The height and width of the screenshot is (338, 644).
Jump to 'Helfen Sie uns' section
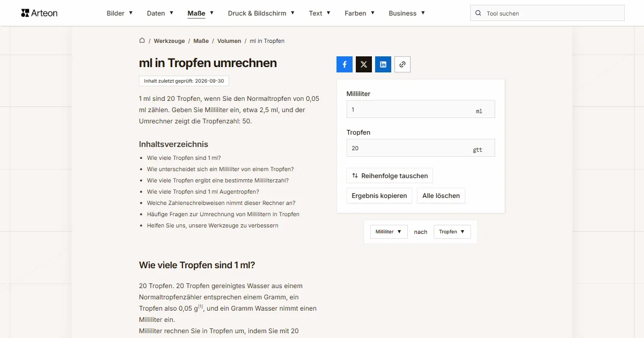coord(213,225)
